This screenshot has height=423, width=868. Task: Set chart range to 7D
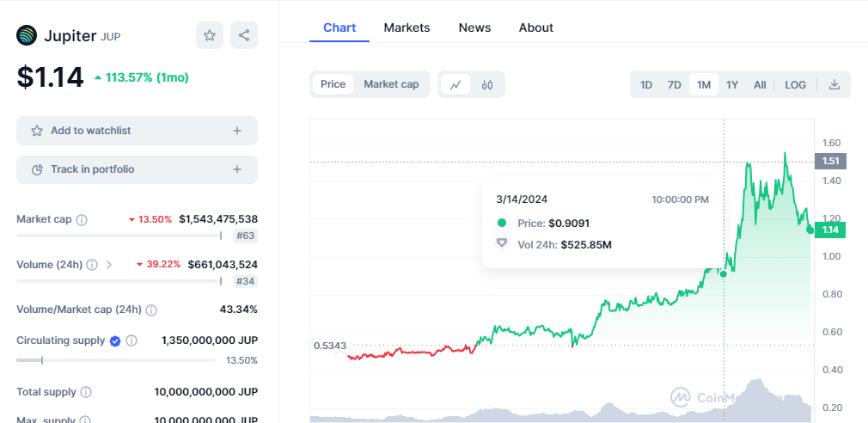tap(675, 85)
